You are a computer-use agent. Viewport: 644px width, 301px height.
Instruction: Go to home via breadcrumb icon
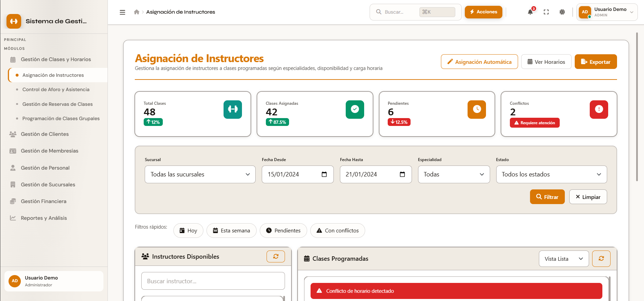pos(137,12)
